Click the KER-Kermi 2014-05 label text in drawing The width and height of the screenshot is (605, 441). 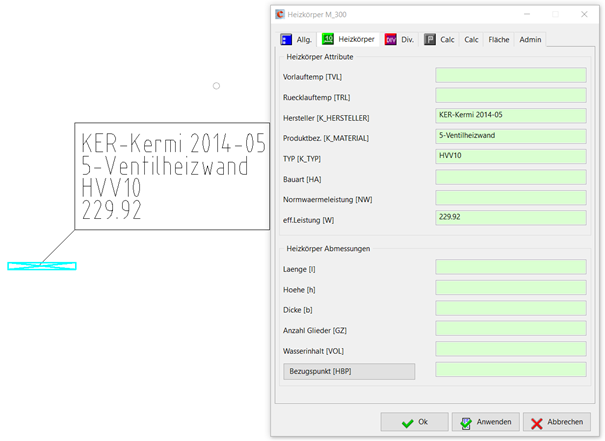tap(174, 143)
